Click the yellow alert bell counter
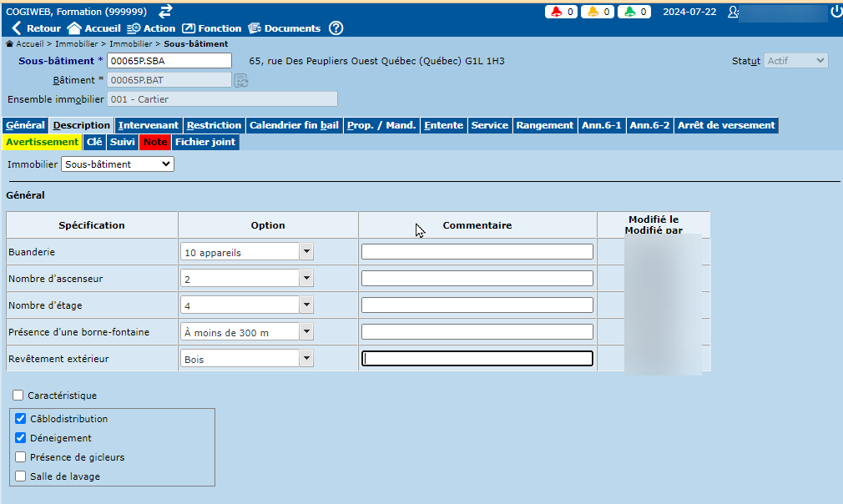The width and height of the screenshot is (843, 504). (598, 12)
